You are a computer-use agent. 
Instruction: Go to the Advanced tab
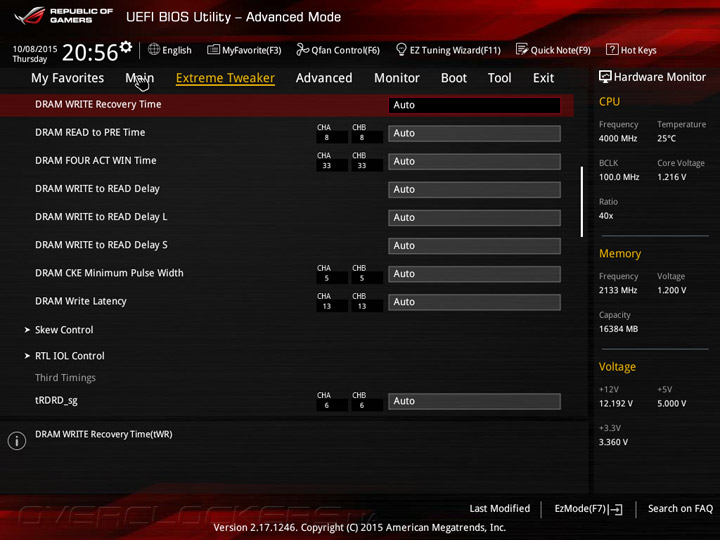[x=324, y=78]
